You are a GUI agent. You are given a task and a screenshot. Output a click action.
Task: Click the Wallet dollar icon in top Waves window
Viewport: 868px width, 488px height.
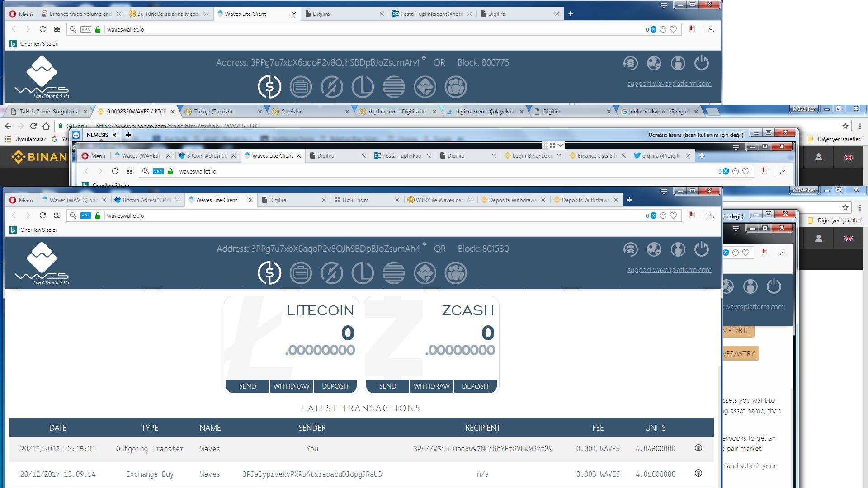[269, 87]
